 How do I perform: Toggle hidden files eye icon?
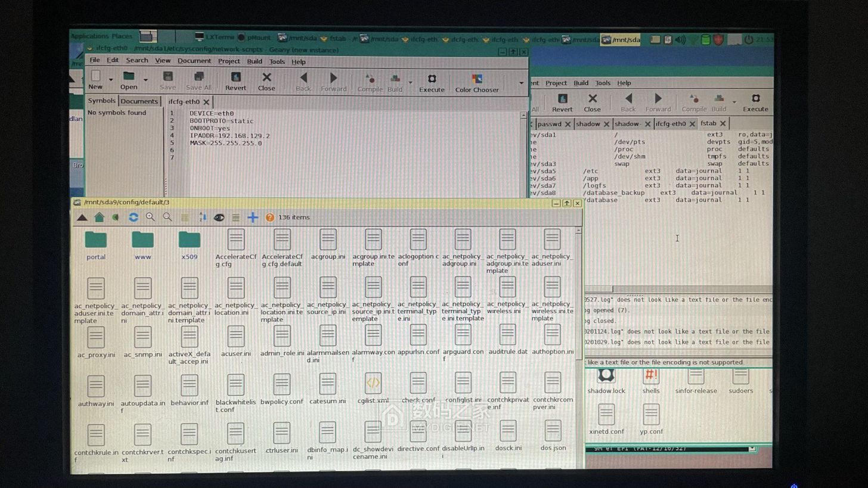click(x=219, y=217)
